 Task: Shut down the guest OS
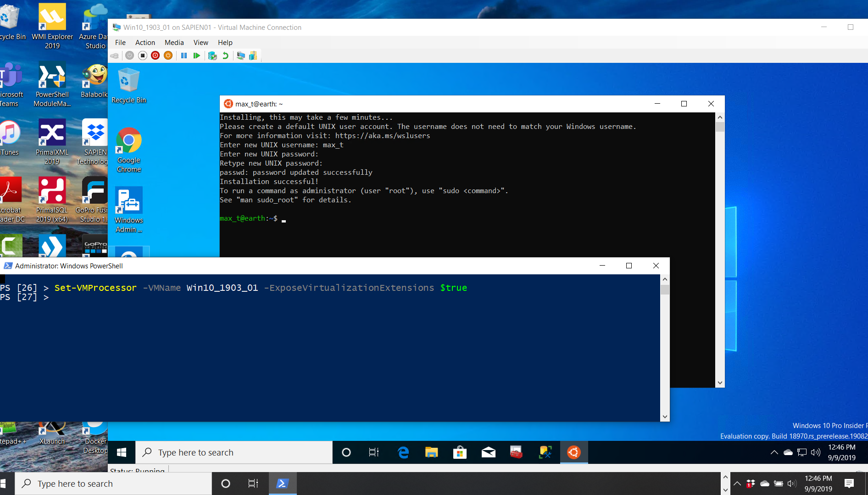155,56
